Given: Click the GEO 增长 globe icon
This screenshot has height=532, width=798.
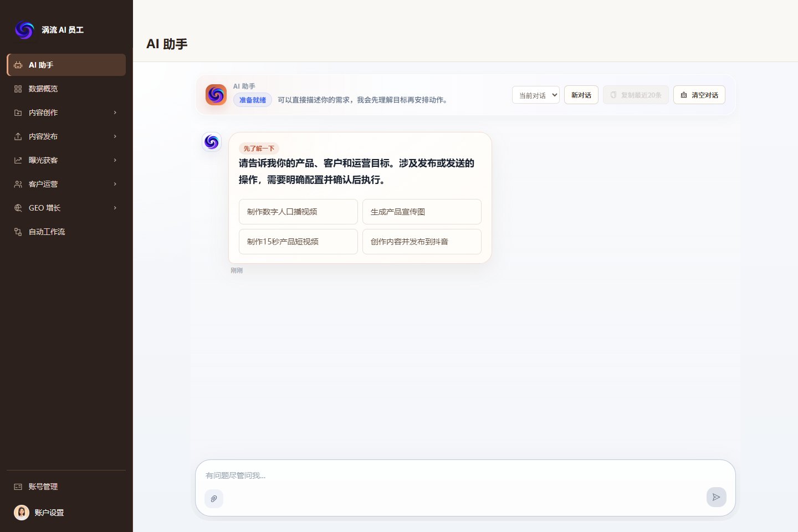Looking at the screenshot, I should (x=18, y=208).
